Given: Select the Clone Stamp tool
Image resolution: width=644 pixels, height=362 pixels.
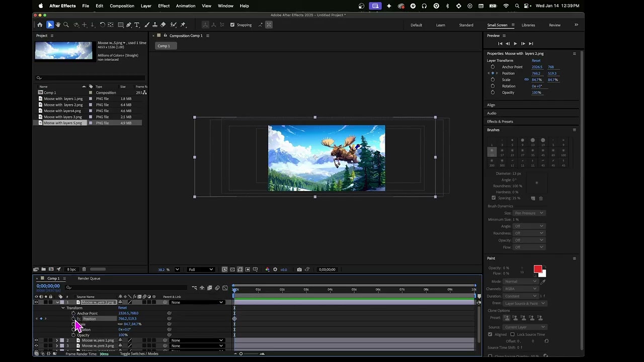Looking at the screenshot, I should click(x=155, y=25).
